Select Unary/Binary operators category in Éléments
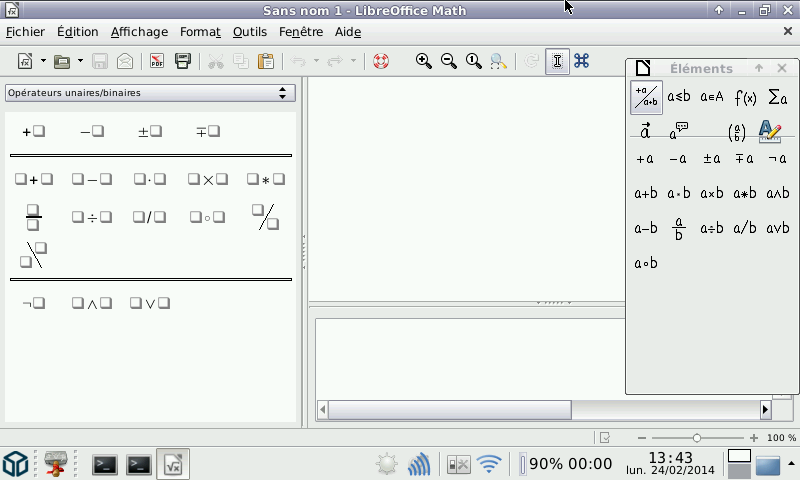Screen dimensions: 800x480 (x=646, y=97)
